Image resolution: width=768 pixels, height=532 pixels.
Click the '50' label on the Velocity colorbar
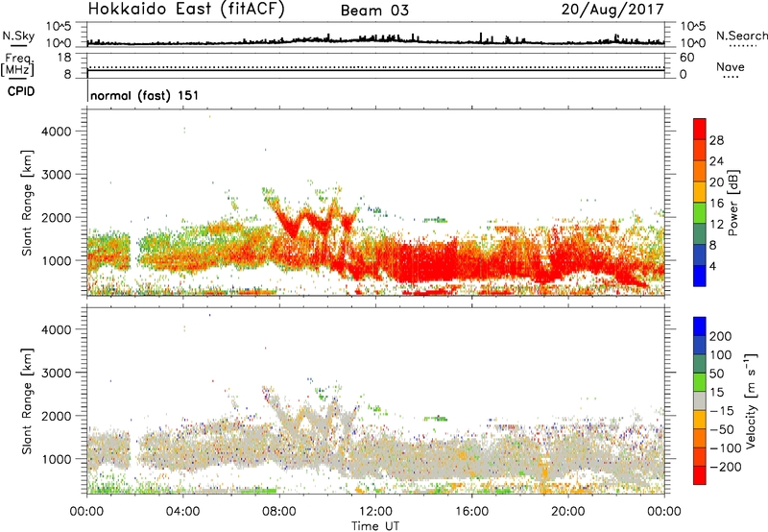717,374
